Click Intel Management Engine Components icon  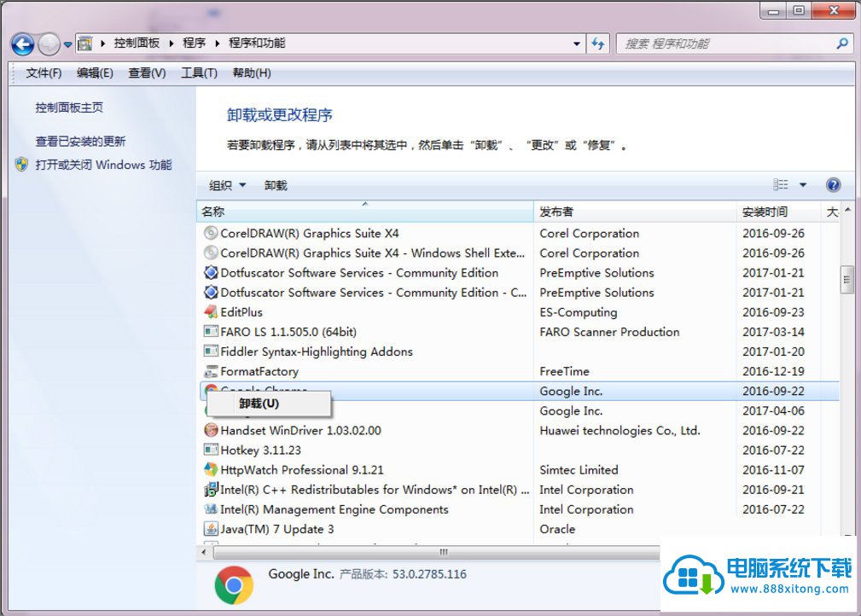[211, 509]
